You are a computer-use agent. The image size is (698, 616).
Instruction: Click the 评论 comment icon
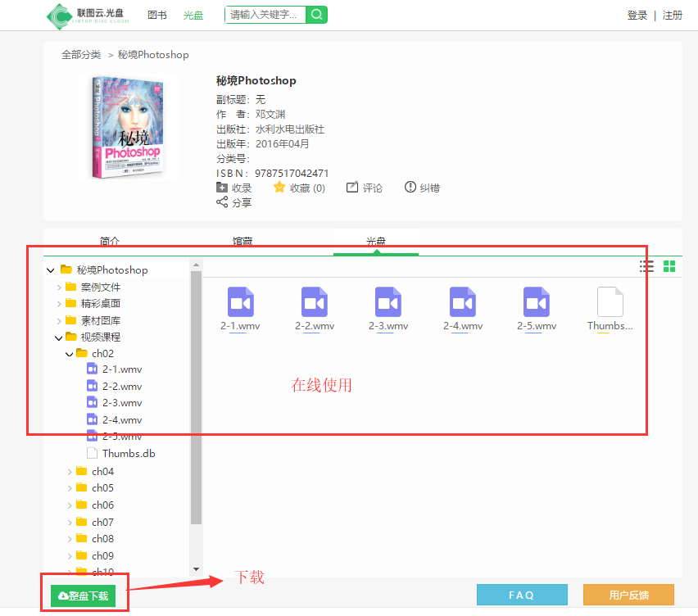pos(352,188)
